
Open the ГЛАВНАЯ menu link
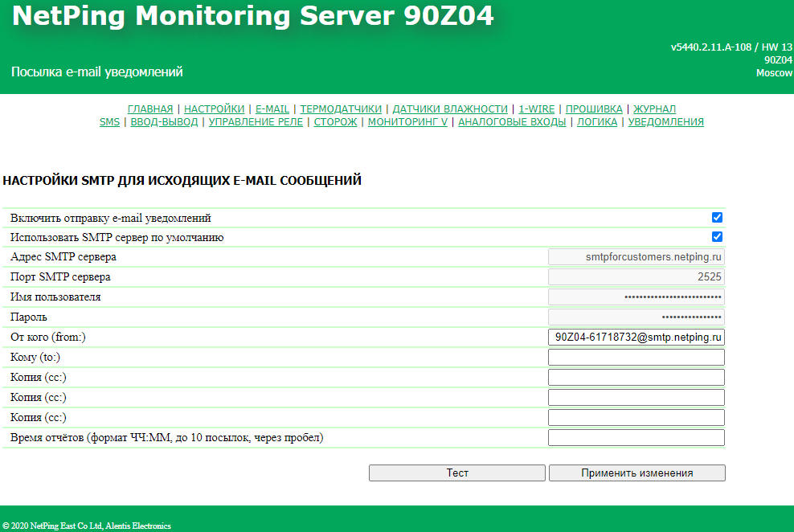[x=150, y=109]
